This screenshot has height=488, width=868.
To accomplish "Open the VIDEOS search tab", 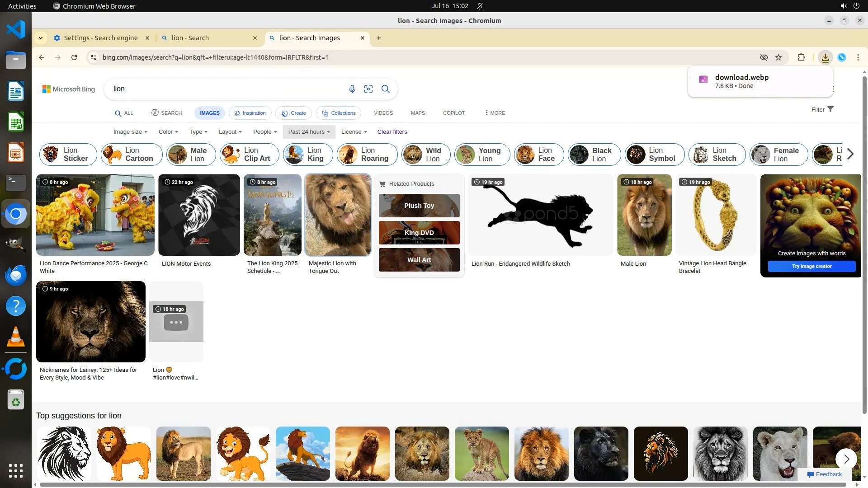I will tap(383, 113).
